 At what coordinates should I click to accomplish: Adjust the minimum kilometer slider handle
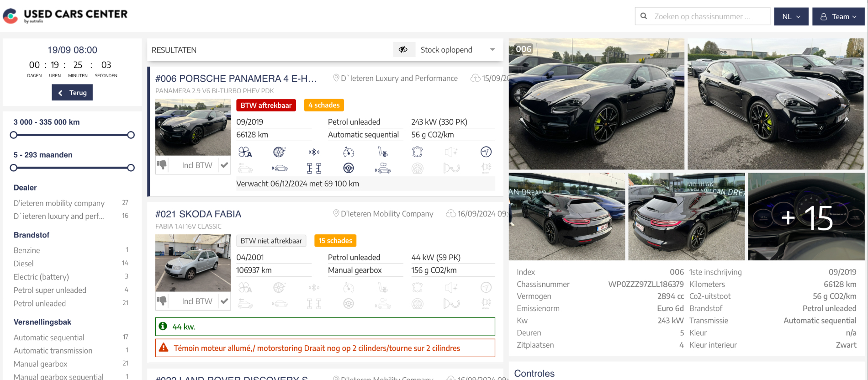point(14,135)
